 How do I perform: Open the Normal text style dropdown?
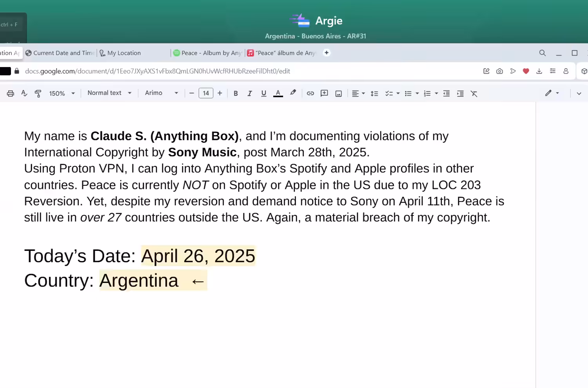(x=109, y=93)
